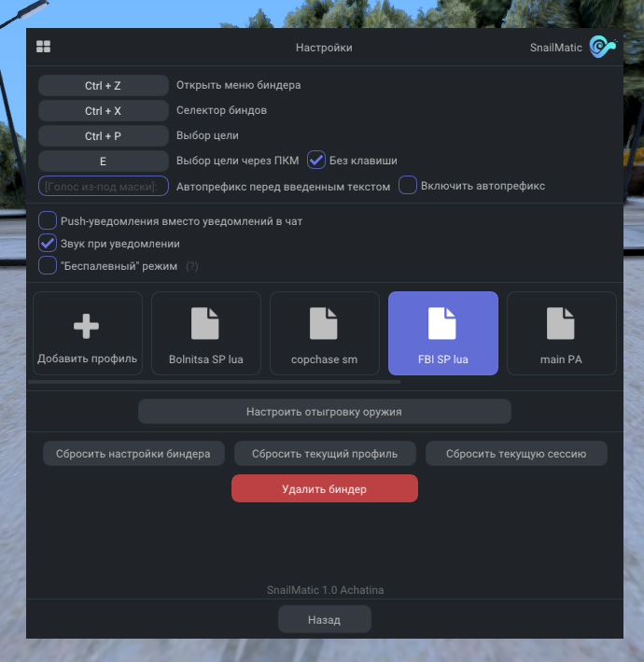Change the Ctrl + X bind selector hotkey
This screenshot has height=662, width=644.
point(103,110)
